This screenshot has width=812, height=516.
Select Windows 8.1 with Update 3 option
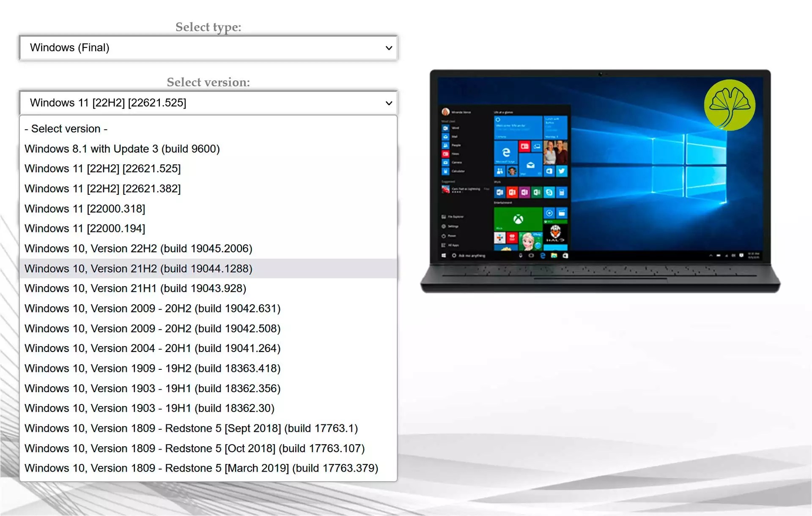pos(122,149)
